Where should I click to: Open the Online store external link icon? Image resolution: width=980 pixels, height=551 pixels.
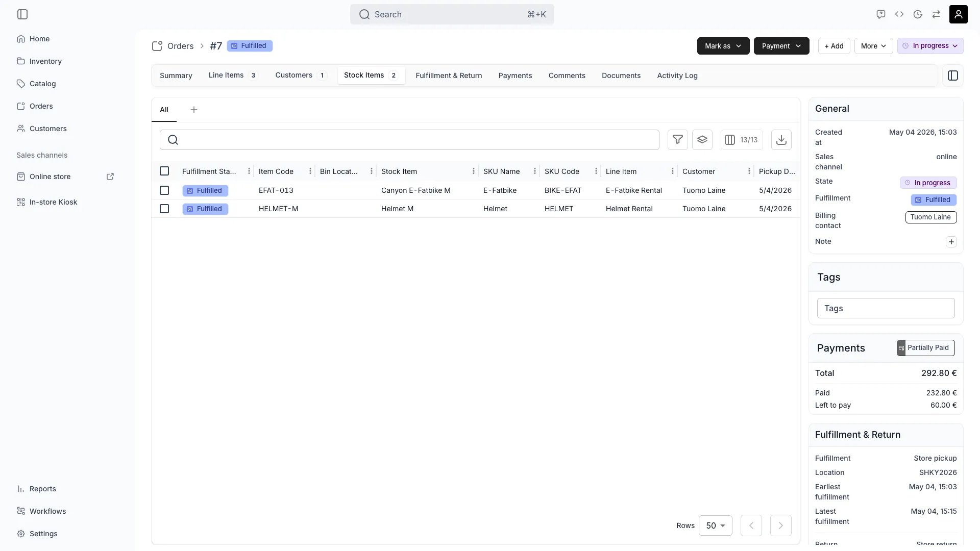pyautogui.click(x=110, y=177)
